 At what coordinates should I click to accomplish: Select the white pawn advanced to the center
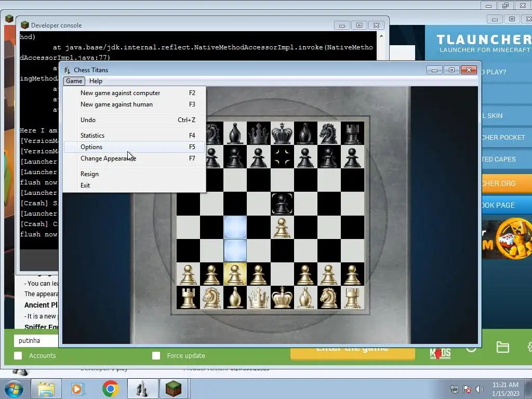click(x=282, y=228)
